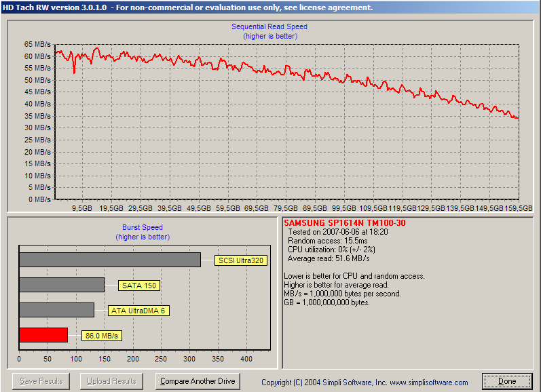Select the SATA 150 label

click(x=139, y=286)
